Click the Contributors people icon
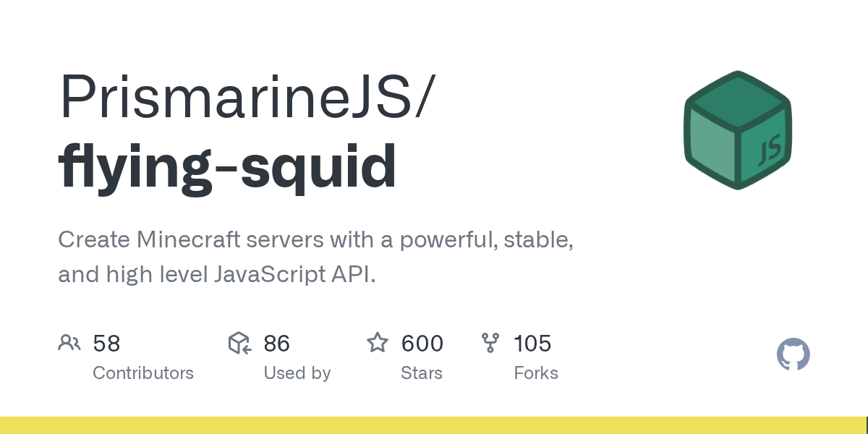 pos(69,343)
